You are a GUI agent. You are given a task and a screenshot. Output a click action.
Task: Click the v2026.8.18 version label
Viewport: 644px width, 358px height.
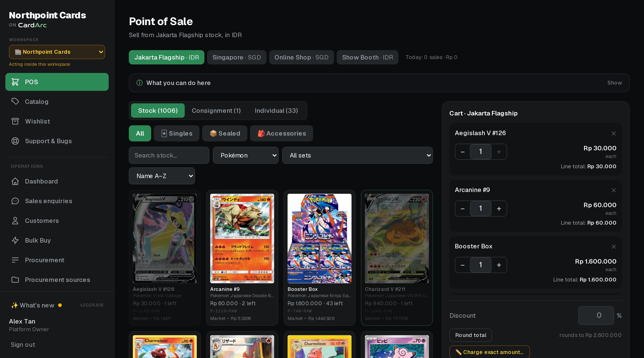pos(91,305)
